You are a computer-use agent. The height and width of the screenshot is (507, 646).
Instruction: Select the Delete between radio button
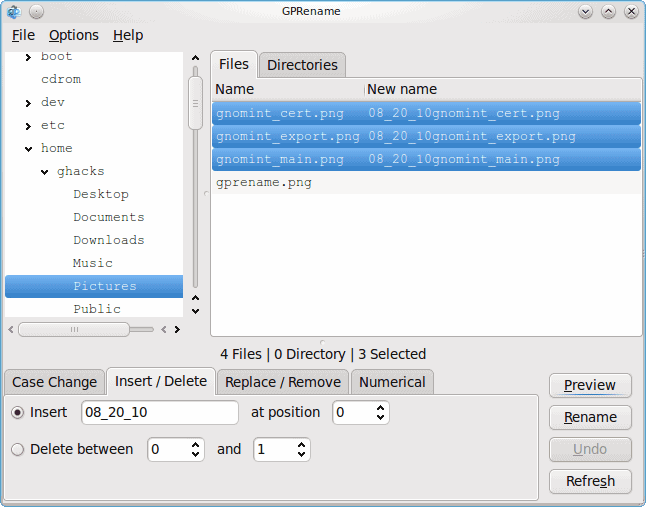point(17,449)
